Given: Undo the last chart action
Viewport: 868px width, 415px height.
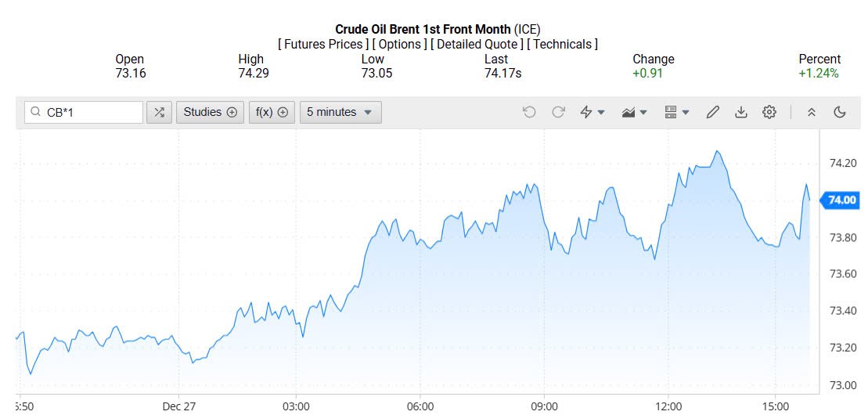Looking at the screenshot, I should pos(529,112).
